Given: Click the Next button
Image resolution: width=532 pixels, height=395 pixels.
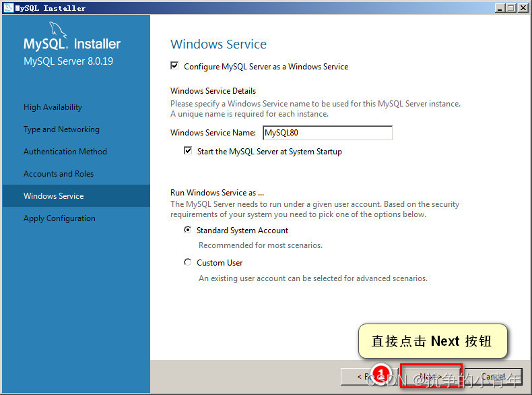Looking at the screenshot, I should 431,376.
